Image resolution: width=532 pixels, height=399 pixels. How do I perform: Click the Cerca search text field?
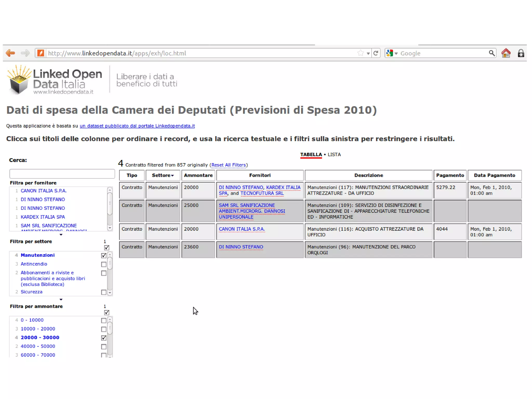click(62, 174)
